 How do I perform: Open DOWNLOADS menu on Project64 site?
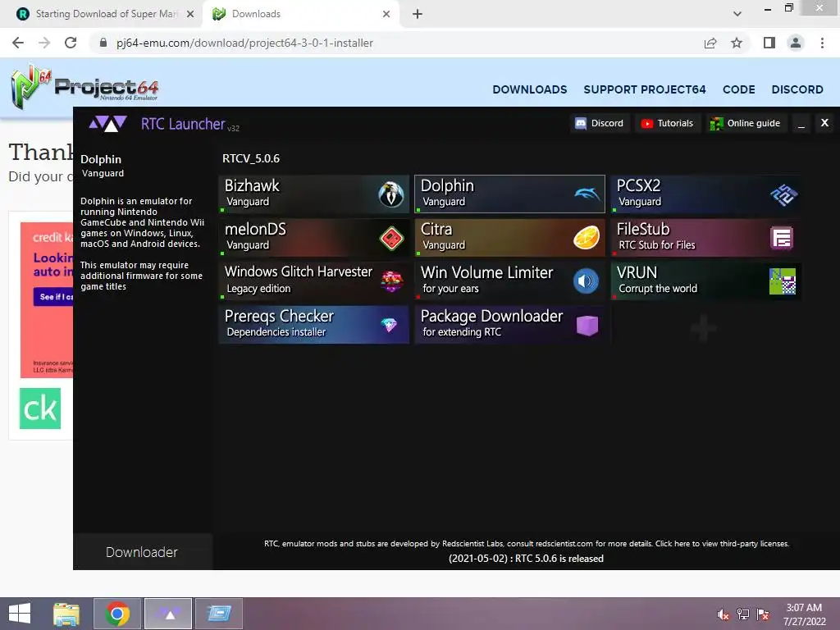(x=529, y=89)
